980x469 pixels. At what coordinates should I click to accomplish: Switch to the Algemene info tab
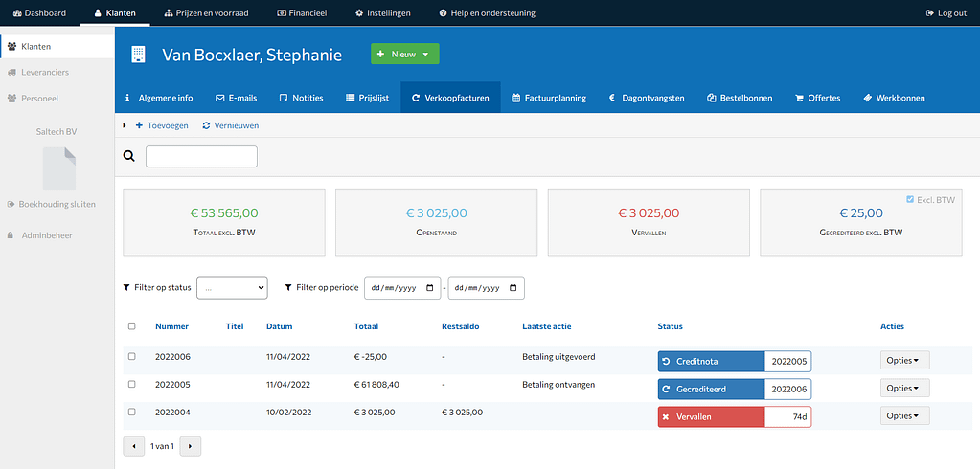[158, 98]
